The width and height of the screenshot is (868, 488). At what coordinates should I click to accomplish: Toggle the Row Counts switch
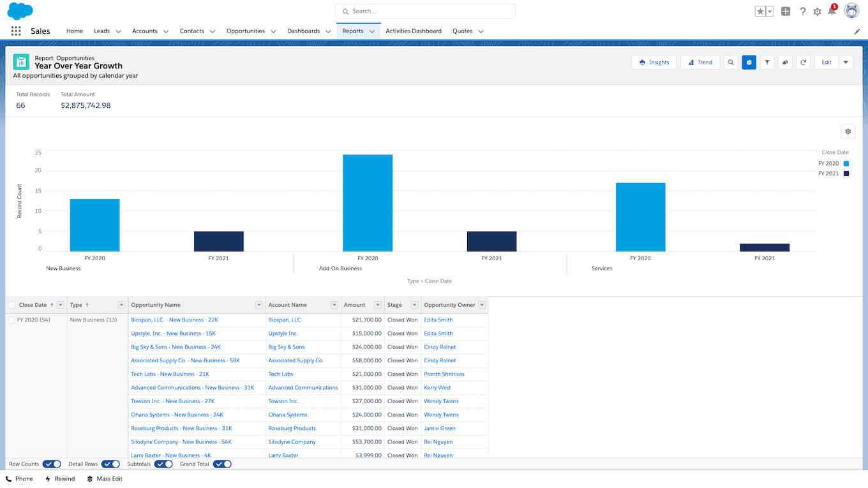point(52,464)
